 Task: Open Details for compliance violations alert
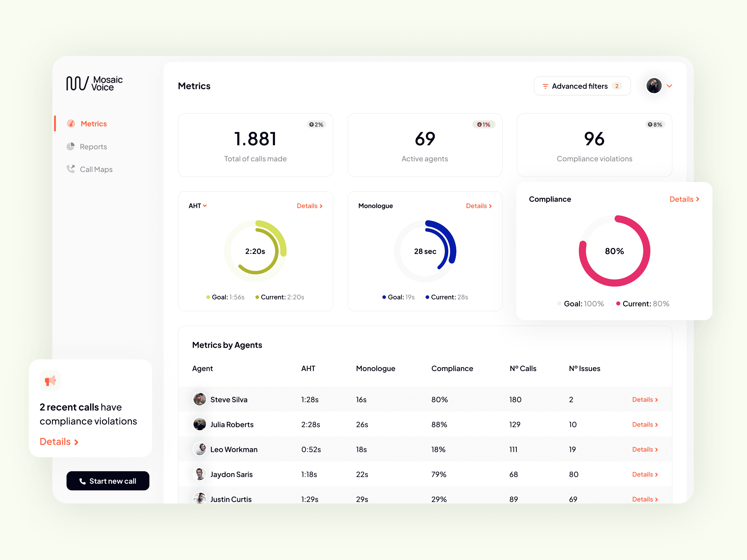point(59,441)
